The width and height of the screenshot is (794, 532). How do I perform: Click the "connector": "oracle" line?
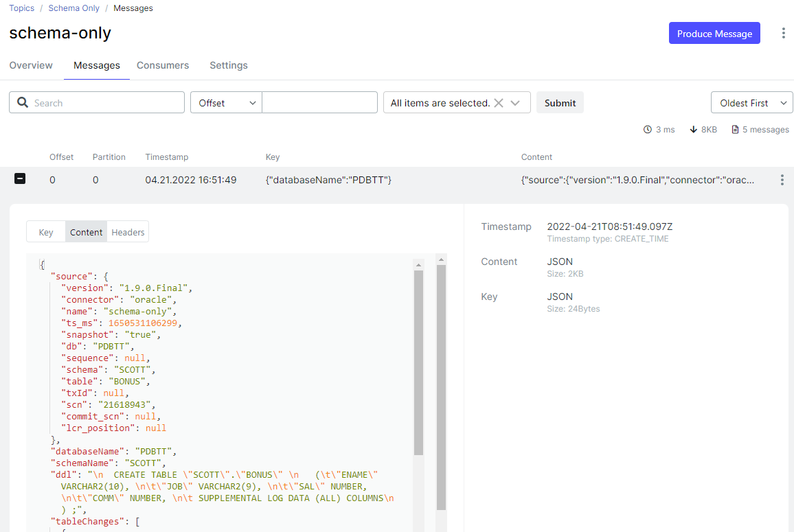click(119, 300)
